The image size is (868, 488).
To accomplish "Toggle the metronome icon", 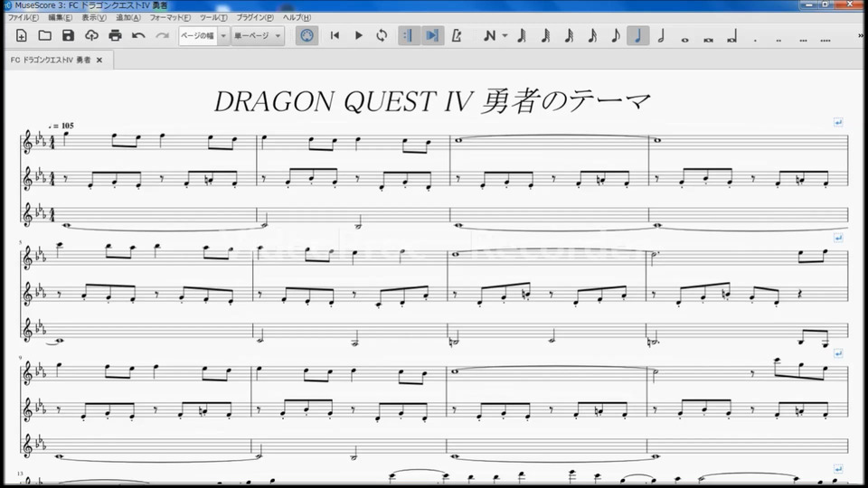I will click(x=457, y=36).
